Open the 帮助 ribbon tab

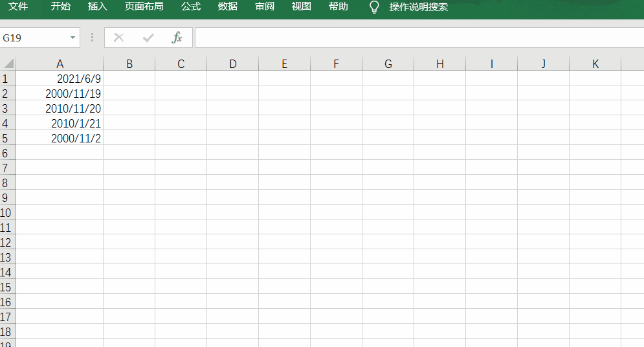pos(338,6)
